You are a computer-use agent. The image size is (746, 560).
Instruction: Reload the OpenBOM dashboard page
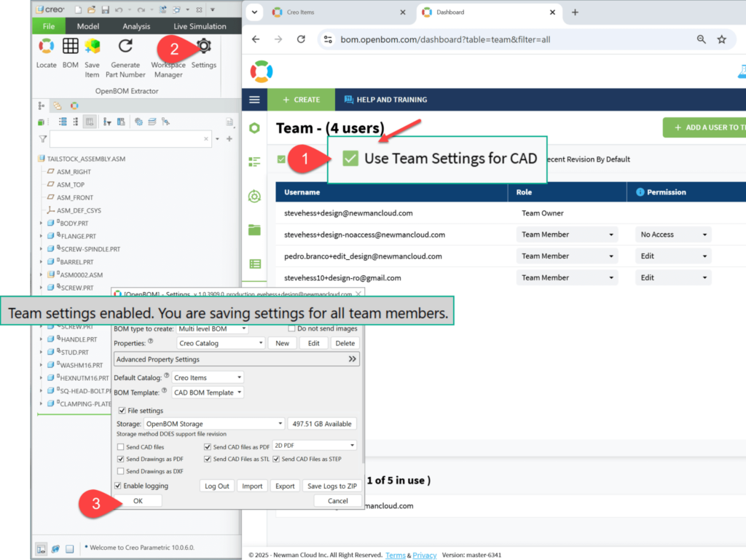pos(301,39)
